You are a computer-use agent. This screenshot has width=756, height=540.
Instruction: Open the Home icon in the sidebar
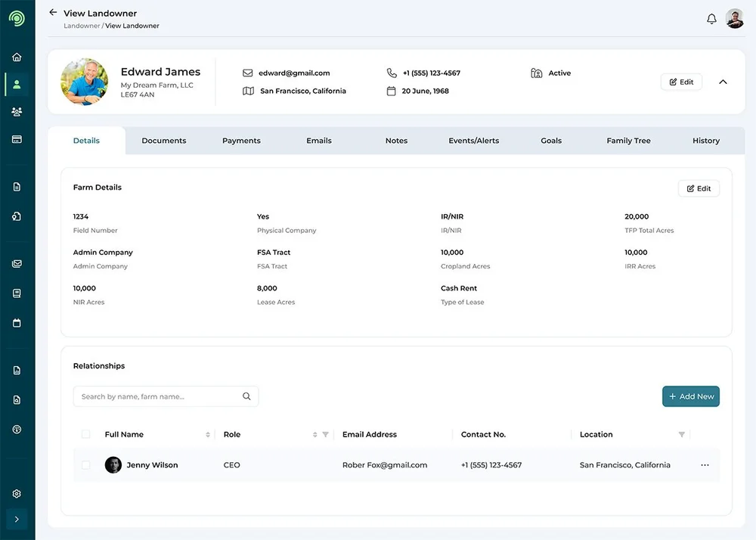pyautogui.click(x=17, y=56)
